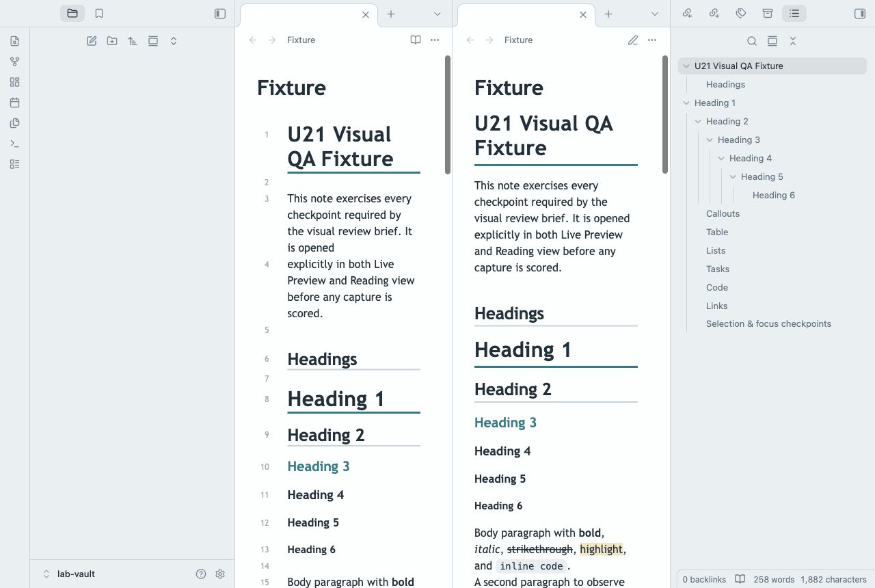The image size is (875, 588).
Task: Open Selection & focus checkpoints outline entry
Action: coord(768,323)
